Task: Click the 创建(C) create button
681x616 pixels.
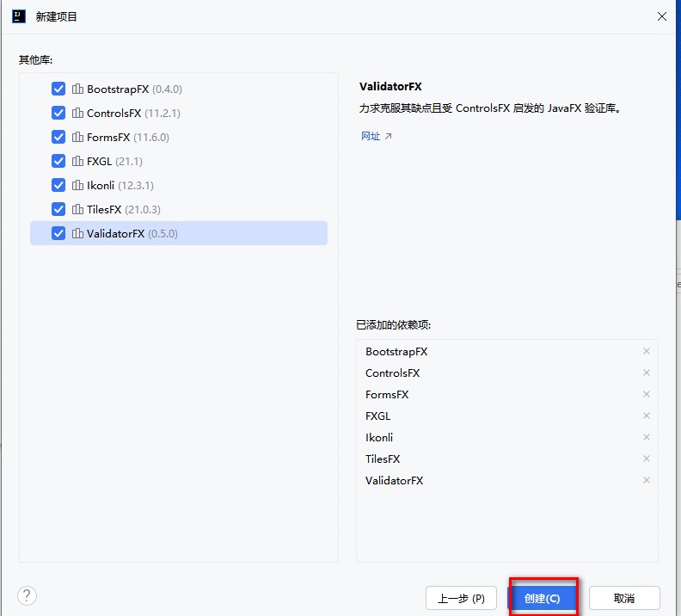Action: pyautogui.click(x=542, y=598)
